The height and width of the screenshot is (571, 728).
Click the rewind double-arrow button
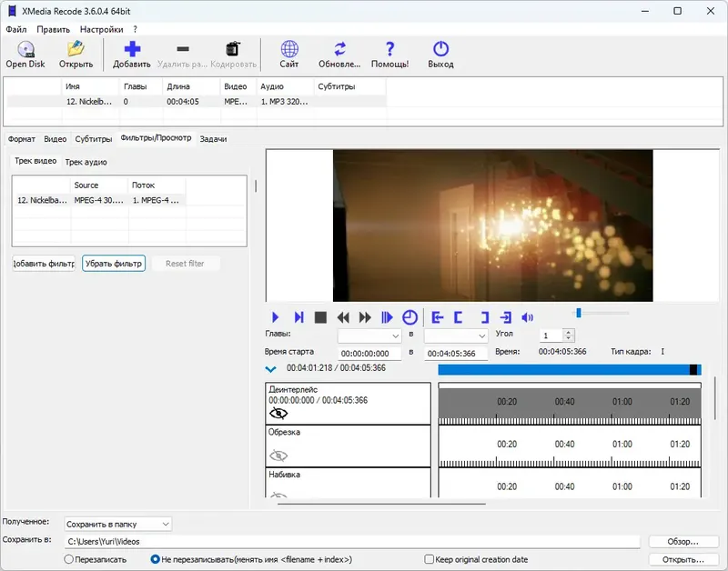[343, 317]
